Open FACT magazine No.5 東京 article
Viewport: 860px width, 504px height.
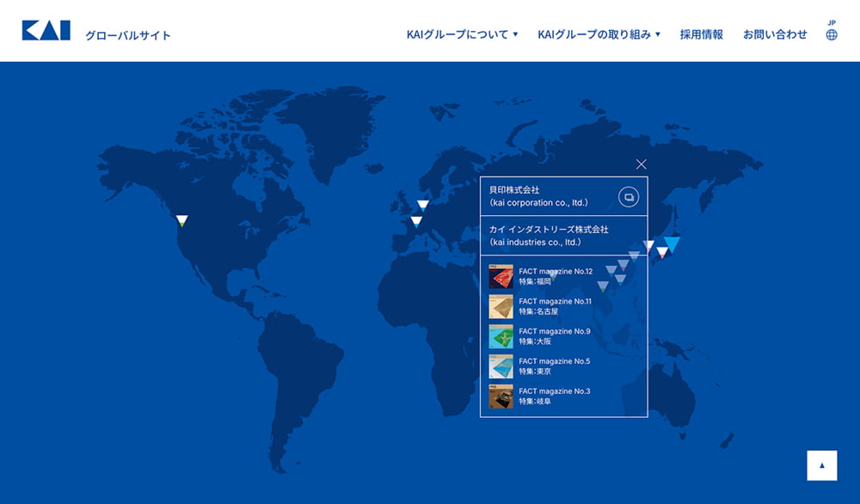[x=555, y=366]
